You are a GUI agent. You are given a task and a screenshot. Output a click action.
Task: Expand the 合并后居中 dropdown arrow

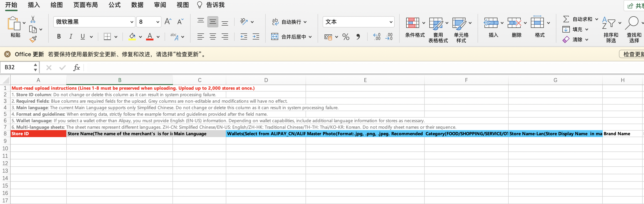(x=310, y=37)
